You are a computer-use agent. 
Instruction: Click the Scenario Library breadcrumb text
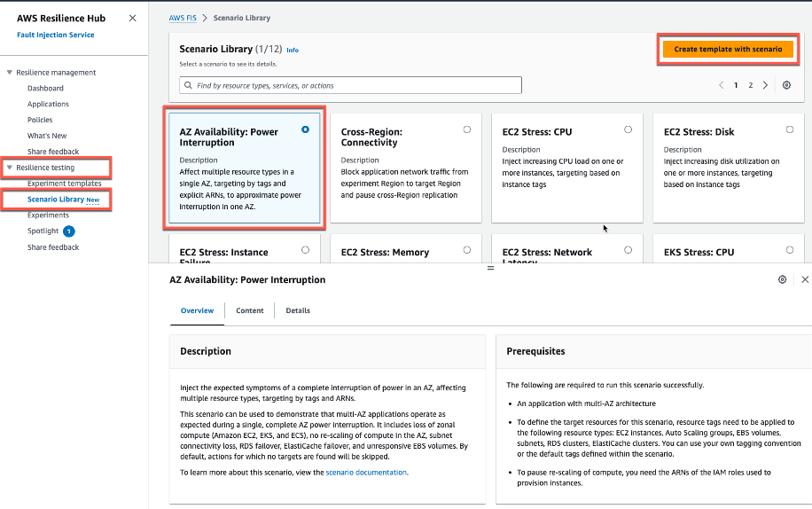point(242,18)
